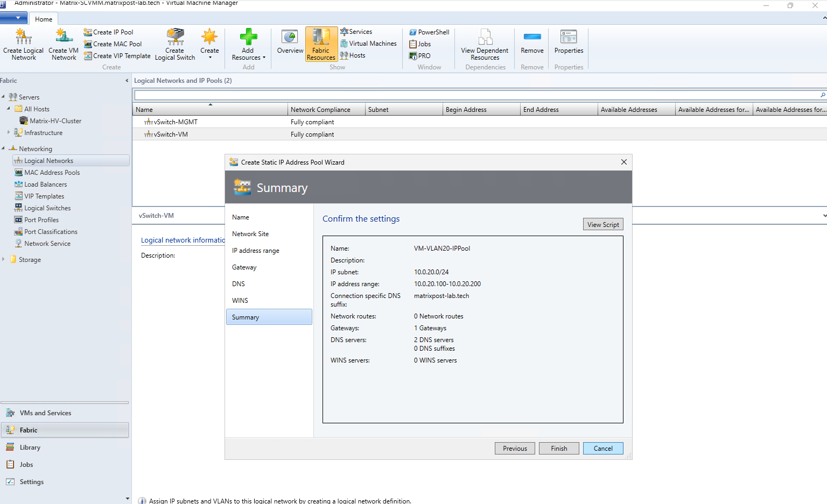827x504 pixels.
Task: Open Logical Switches node
Action: 43,208
